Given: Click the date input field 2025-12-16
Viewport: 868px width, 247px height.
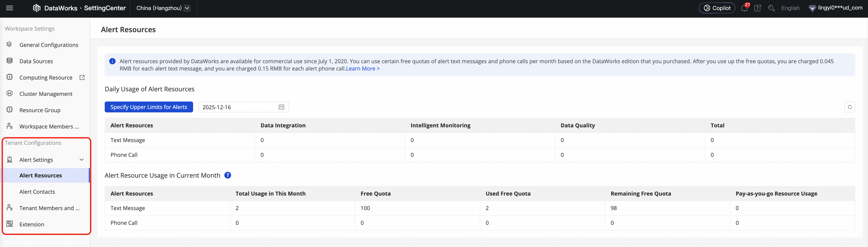Looking at the screenshot, I should coord(238,107).
